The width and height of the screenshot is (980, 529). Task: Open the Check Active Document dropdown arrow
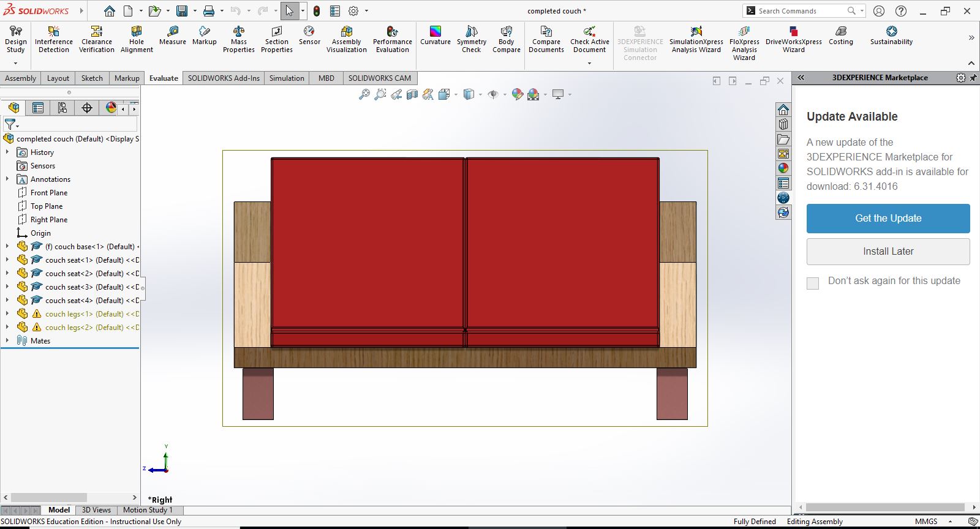[x=589, y=62]
